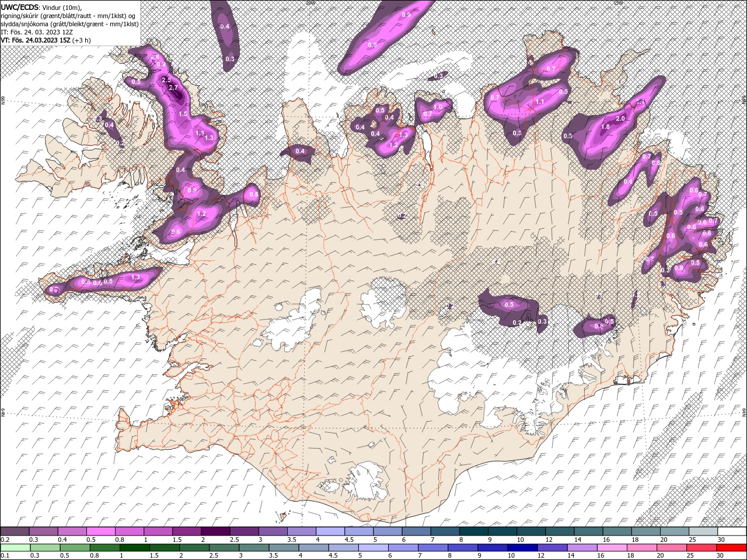
Task: Click the 'IT: Fös. 24. 03. 2023 12Z' line
Action: 36,32
